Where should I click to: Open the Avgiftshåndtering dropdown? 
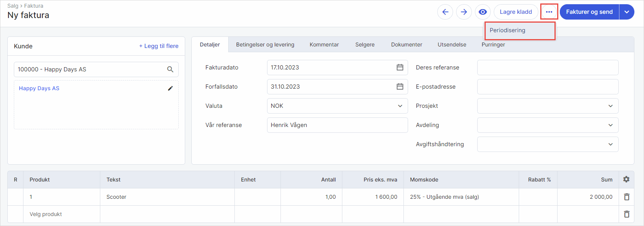pos(610,144)
